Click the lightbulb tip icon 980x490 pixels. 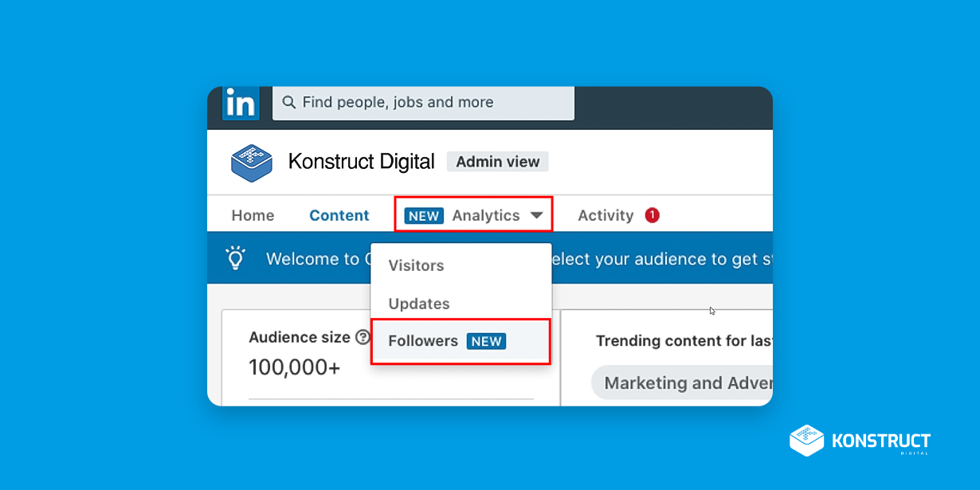(x=235, y=257)
